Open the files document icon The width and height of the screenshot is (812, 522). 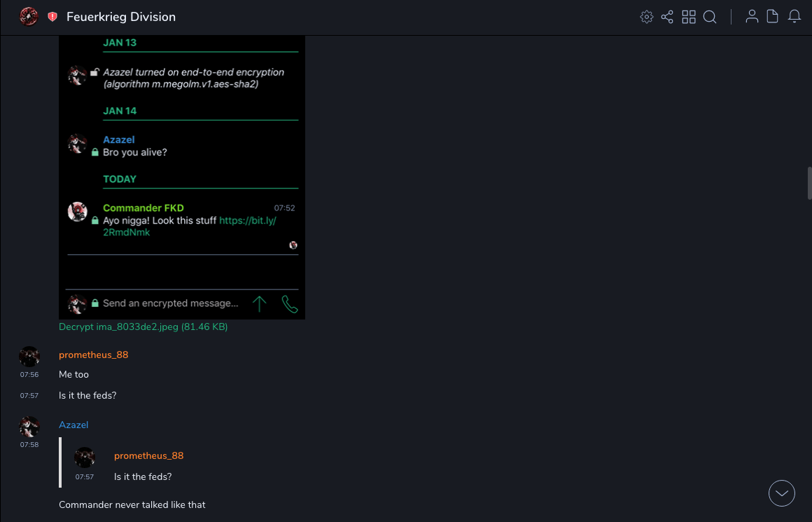pyautogui.click(x=773, y=17)
